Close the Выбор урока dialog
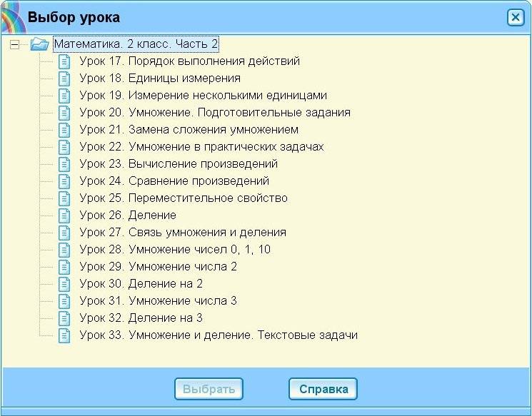This screenshot has height=416, width=532. pyautogui.click(x=516, y=17)
